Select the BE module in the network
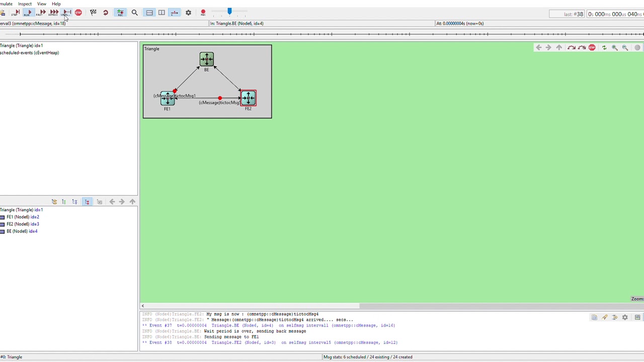 [206, 60]
